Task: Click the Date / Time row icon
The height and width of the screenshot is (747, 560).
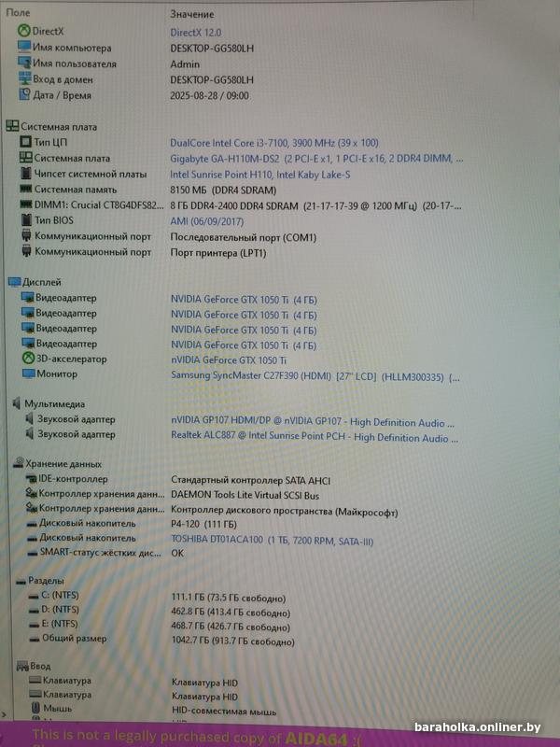Action: click(25, 94)
